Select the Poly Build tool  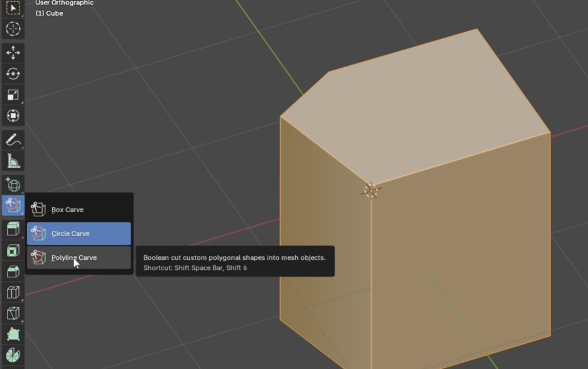click(x=13, y=334)
